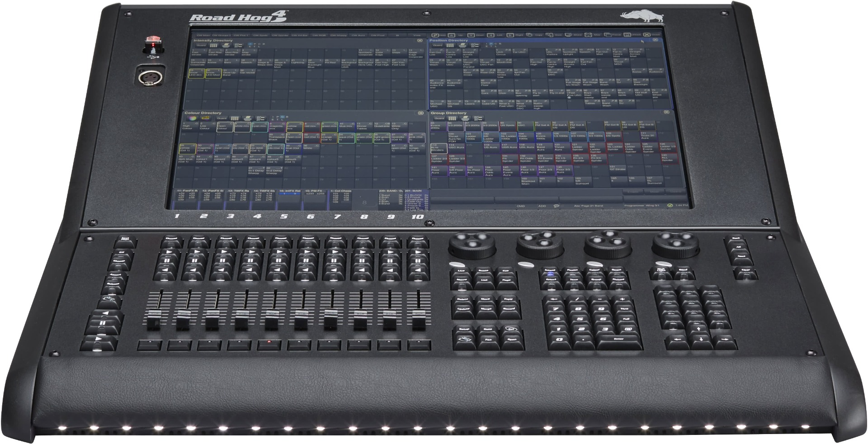The image size is (868, 444).
Task: Toggle Guard in the Group Directory
Action: coord(439,118)
